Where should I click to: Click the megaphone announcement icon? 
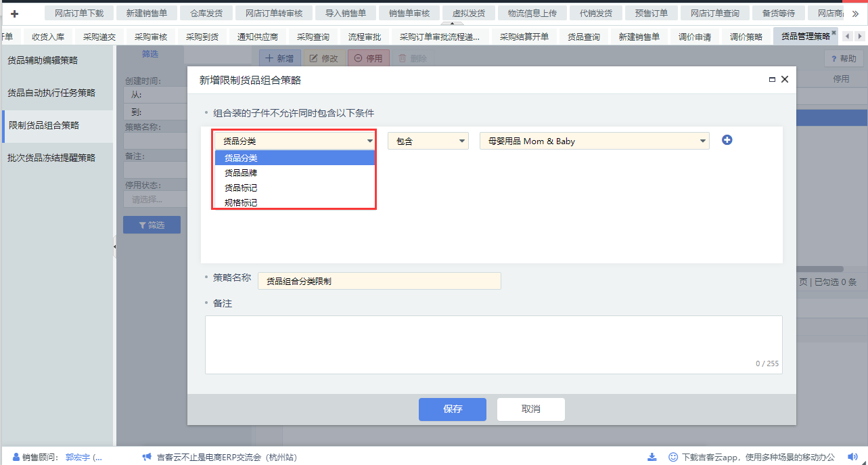[147, 457]
